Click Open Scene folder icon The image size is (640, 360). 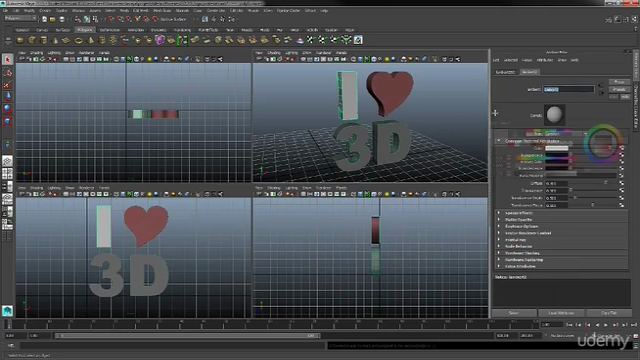tap(53, 19)
